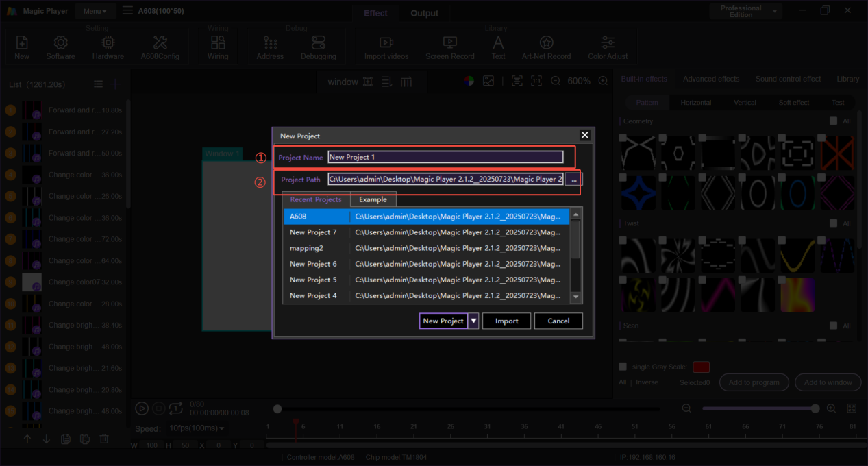Toggle the Geometry All checkbox

tap(834, 121)
